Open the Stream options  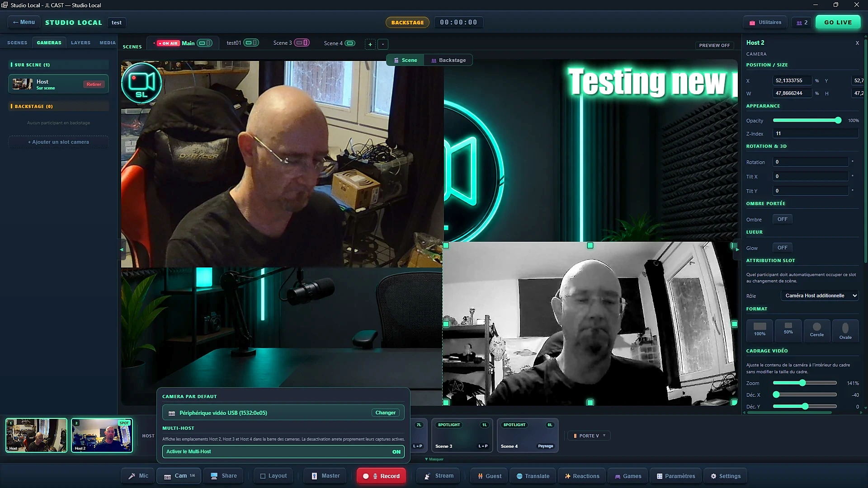coord(438,476)
